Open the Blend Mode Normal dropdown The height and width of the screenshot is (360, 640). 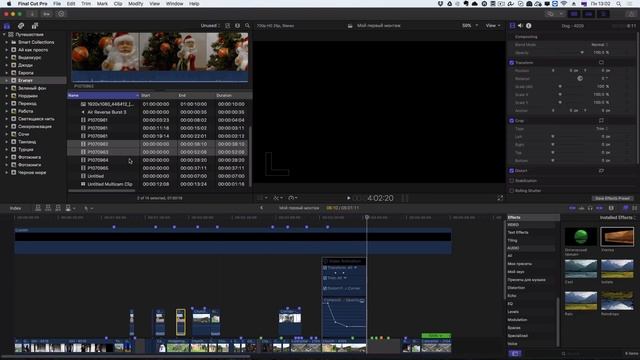[x=600, y=44]
